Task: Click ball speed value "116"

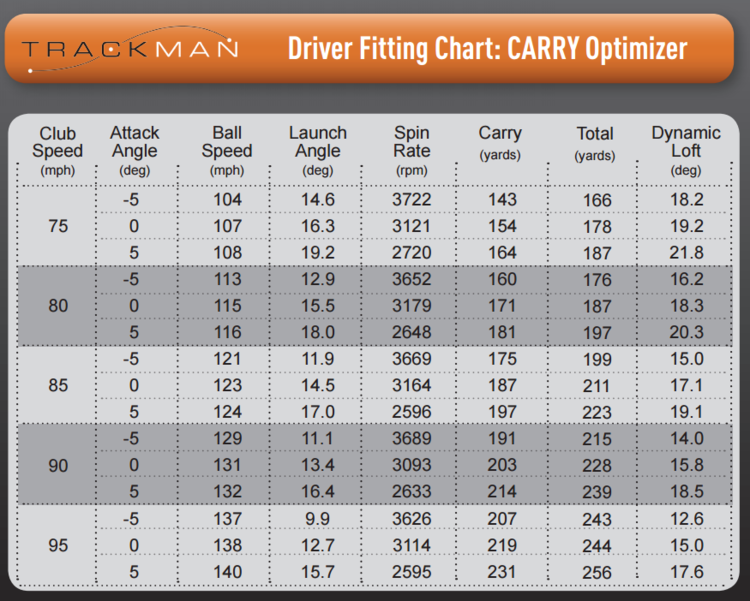Action: pyautogui.click(x=227, y=332)
